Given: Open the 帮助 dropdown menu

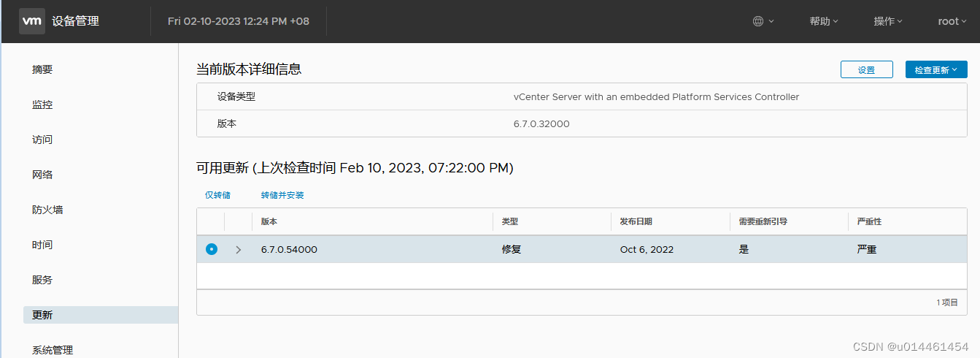Looking at the screenshot, I should tap(824, 21).
